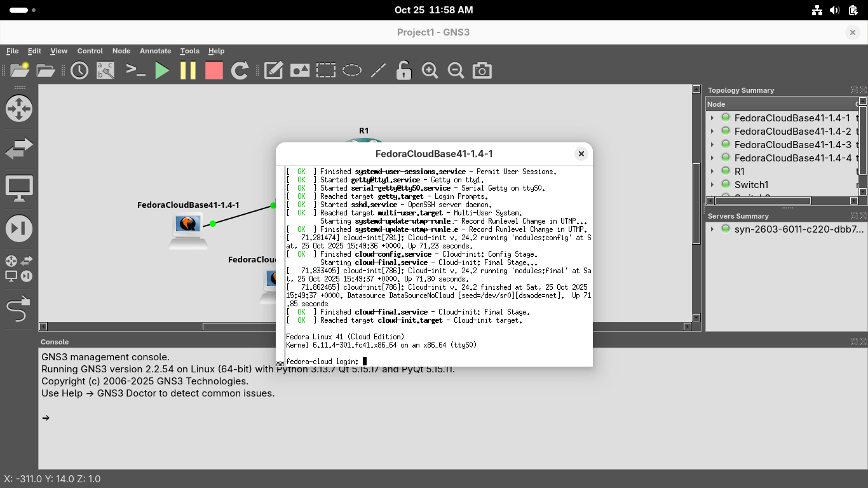The height and width of the screenshot is (488, 868).
Task: Toggle the lock items padlock icon
Action: (403, 71)
